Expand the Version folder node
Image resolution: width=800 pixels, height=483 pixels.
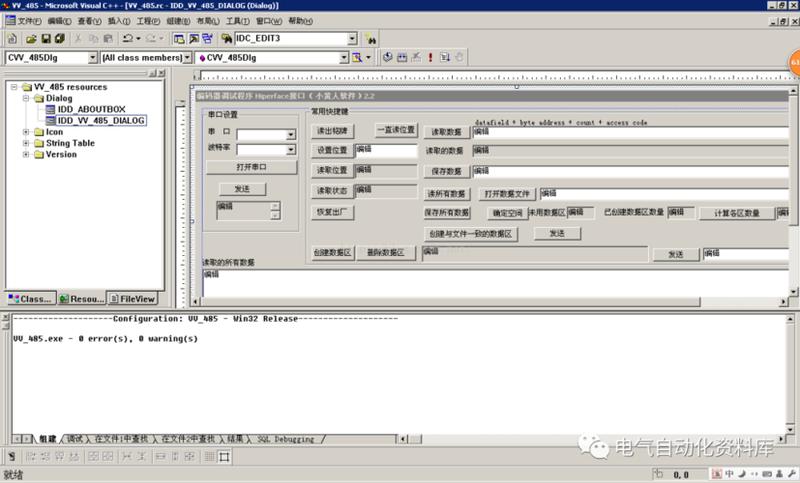click(26, 154)
